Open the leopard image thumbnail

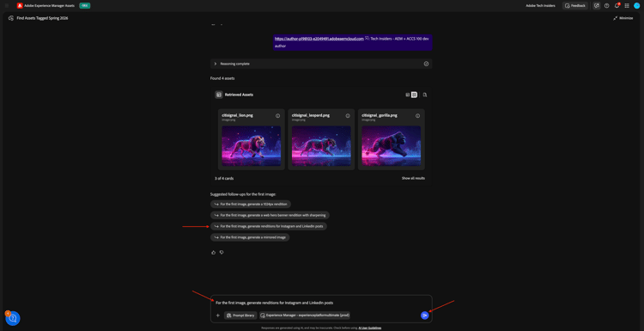321,146
